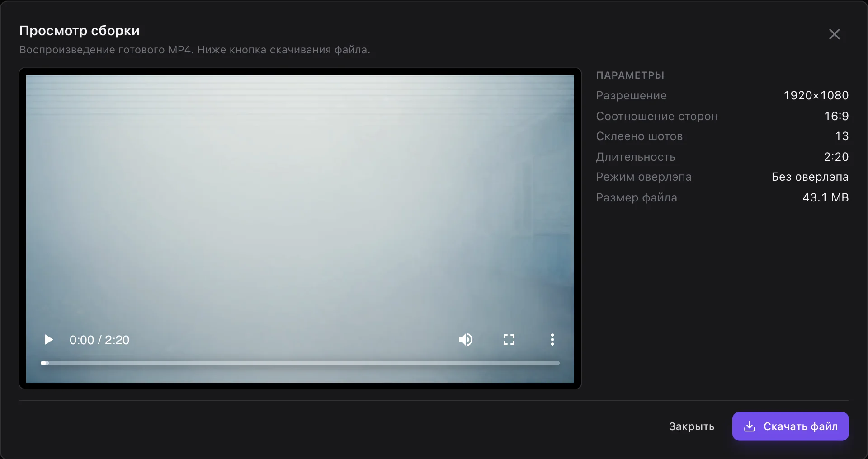
Task: Mute the video sound
Action: coord(465,340)
